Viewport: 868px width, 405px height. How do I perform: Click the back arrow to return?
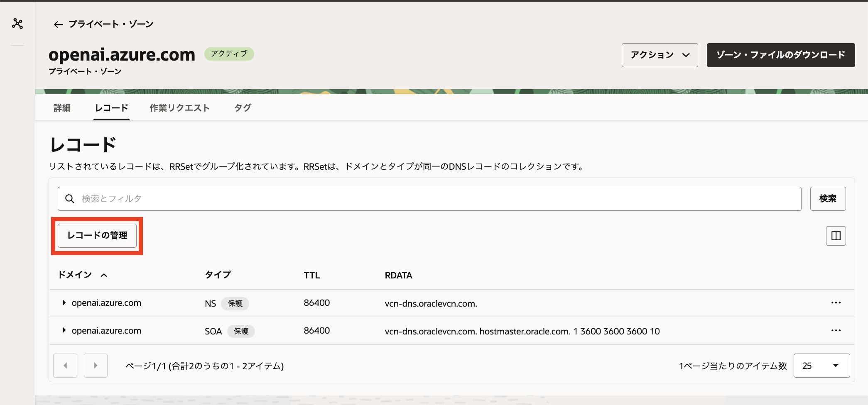click(58, 24)
